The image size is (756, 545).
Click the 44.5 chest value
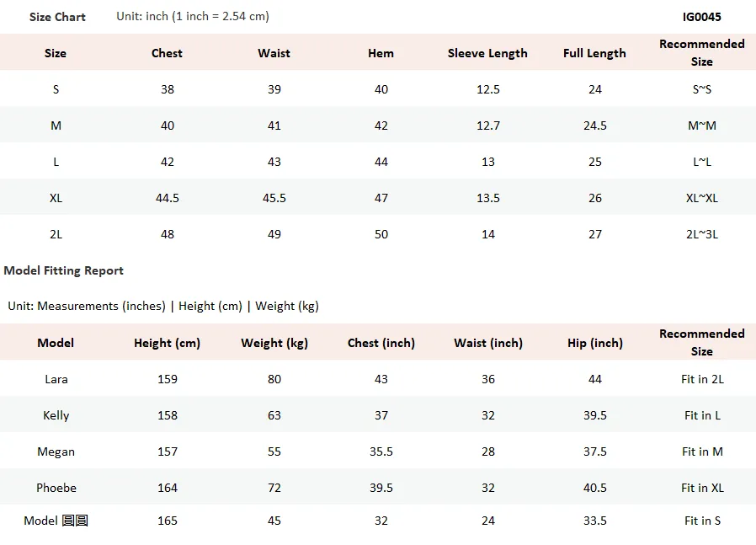[168, 198]
